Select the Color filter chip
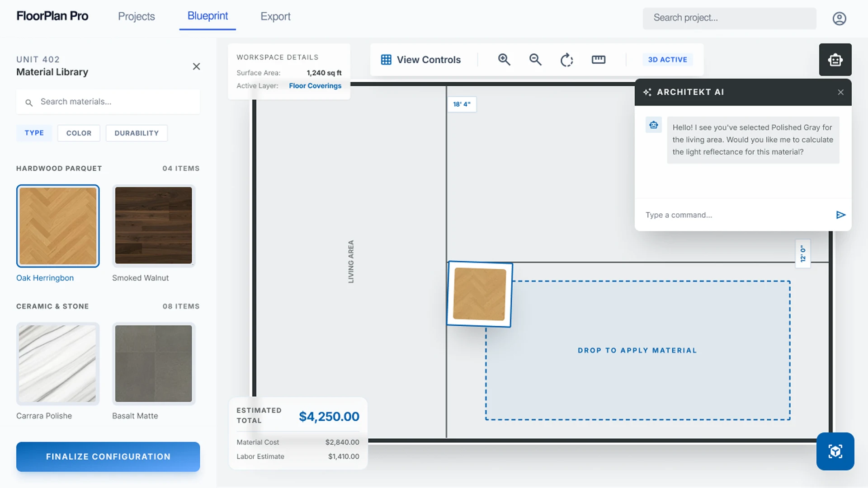The height and width of the screenshot is (488, 868). 79,133
